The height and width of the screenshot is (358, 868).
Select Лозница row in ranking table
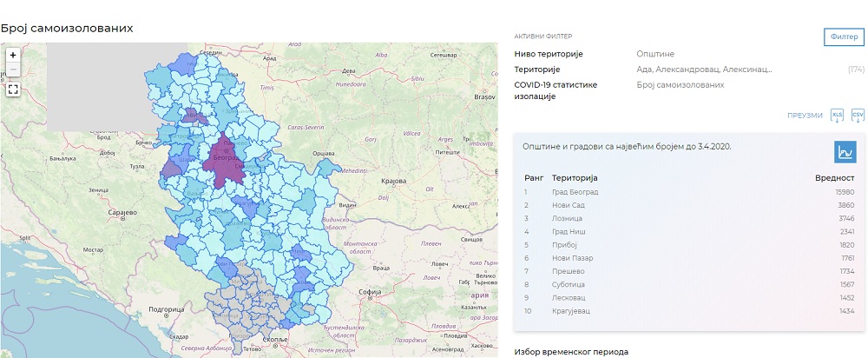click(689, 218)
